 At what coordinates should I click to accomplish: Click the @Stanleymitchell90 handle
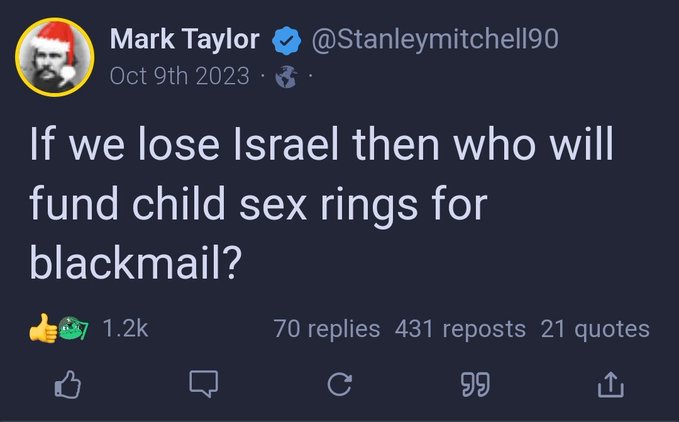point(435,40)
